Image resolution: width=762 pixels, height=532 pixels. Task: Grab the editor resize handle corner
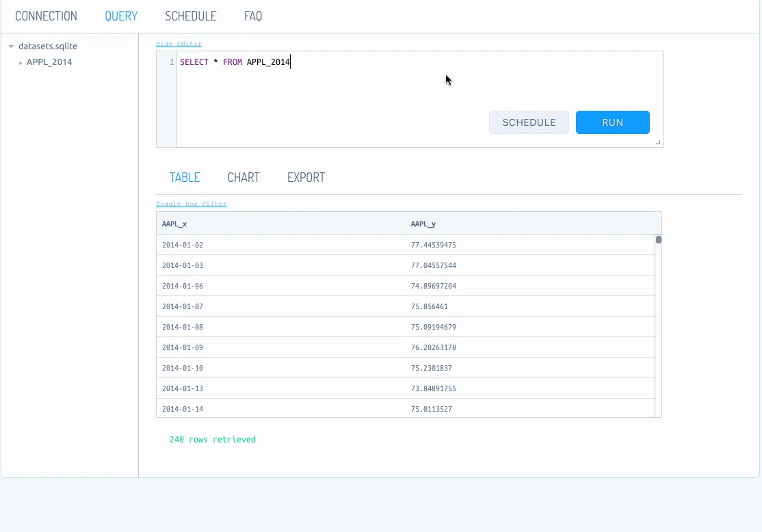click(658, 142)
